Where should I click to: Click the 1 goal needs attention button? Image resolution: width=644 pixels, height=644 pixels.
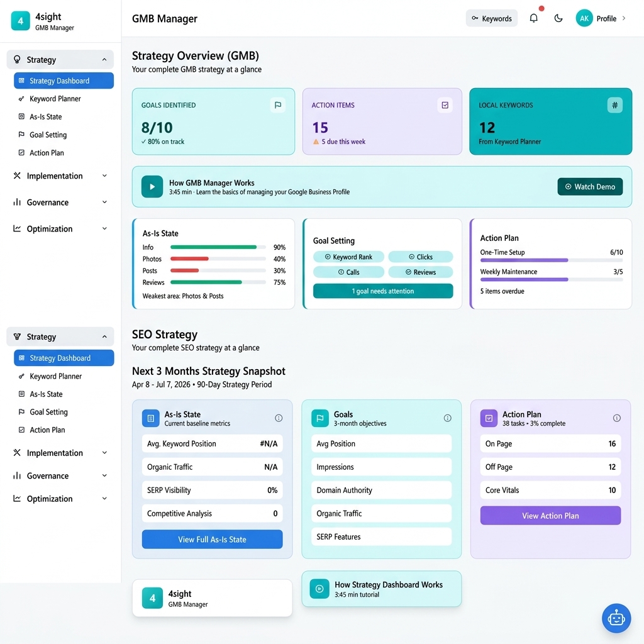click(383, 291)
